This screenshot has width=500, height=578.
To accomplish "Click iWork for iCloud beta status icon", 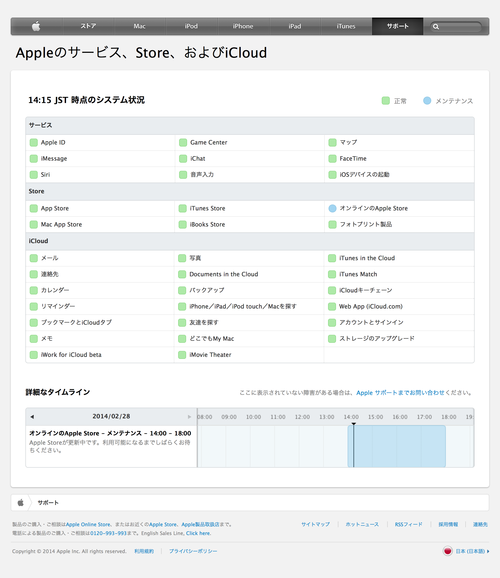I will 34,355.
